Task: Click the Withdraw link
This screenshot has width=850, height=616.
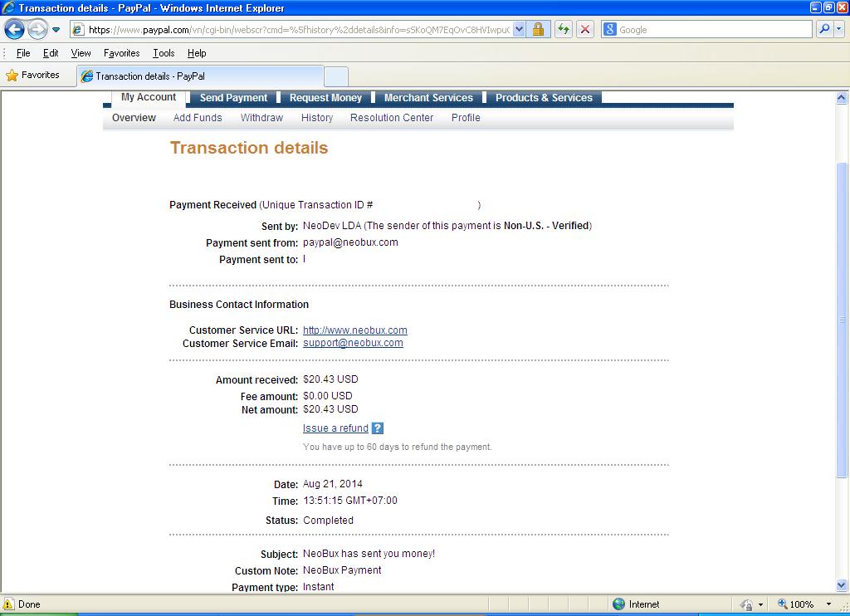Action: [x=261, y=118]
